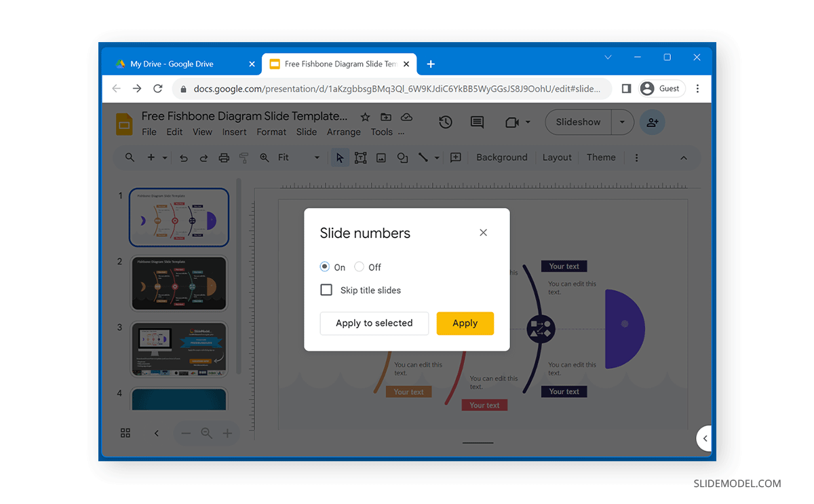814x504 pixels.
Task: Go back in browser history
Action: [x=117, y=88]
